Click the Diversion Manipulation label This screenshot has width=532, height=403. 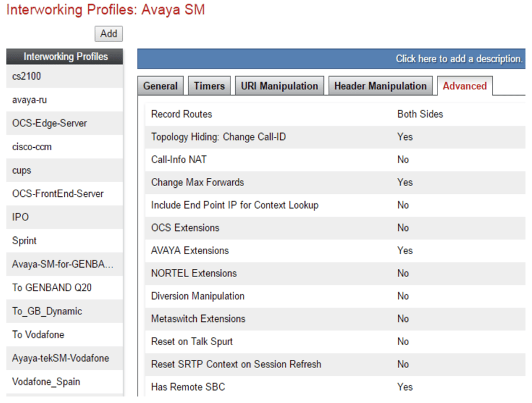198,296
